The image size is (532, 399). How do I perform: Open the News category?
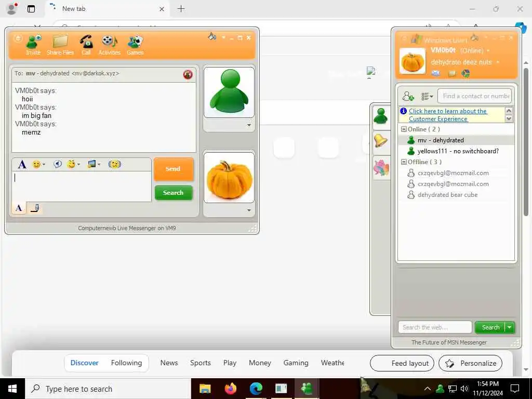[x=169, y=363]
